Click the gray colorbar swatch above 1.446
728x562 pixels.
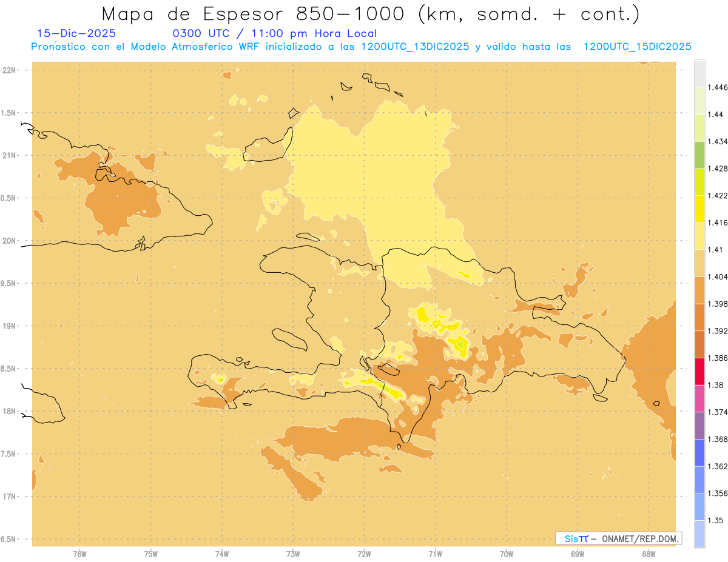coord(699,73)
